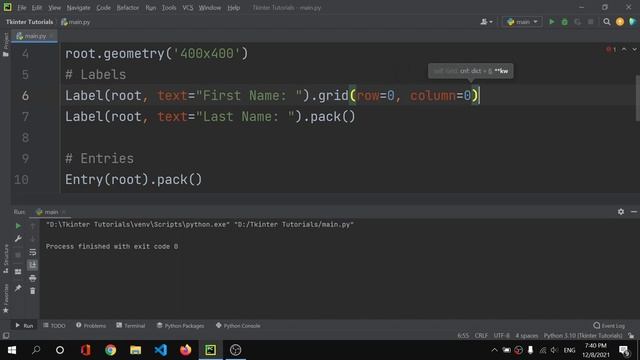This screenshot has width=640, height=360.
Task: Hide the Run tool window
Action: tap(633, 212)
